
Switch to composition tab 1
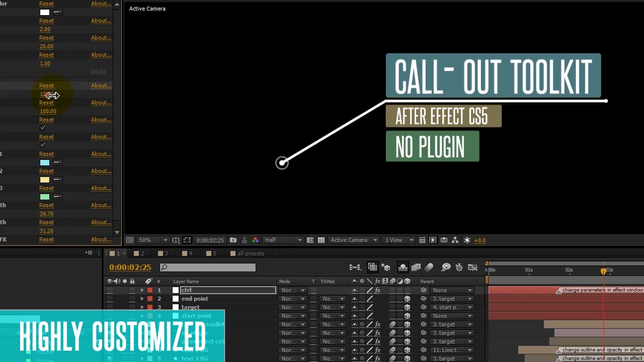(115, 253)
